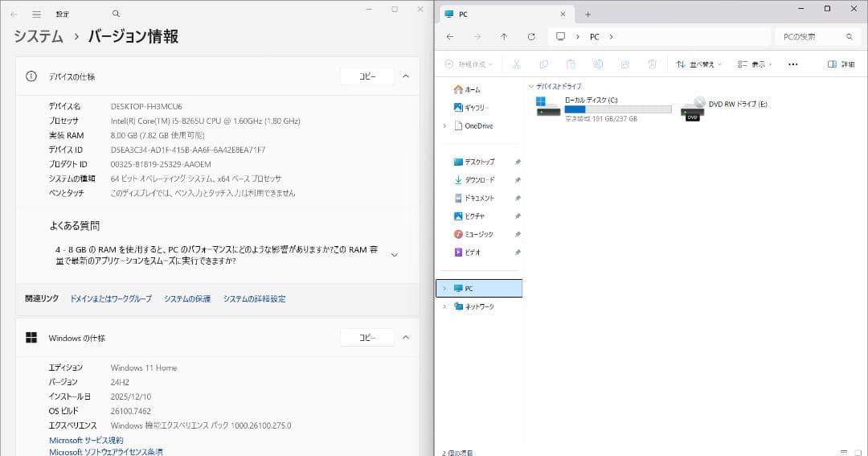Collapse the デバイスの仕様 section
Image resolution: width=868 pixels, height=456 pixels.
point(406,76)
